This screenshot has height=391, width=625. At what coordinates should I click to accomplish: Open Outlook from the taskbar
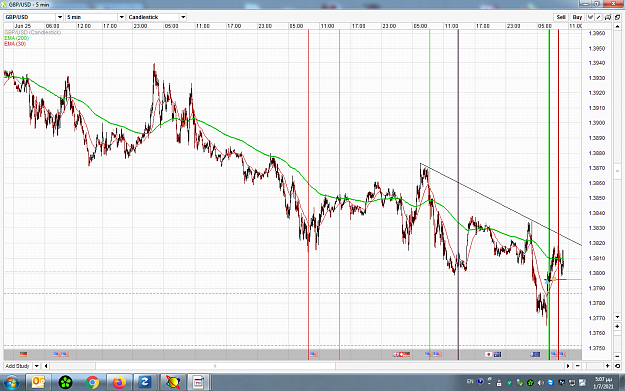tap(38, 383)
